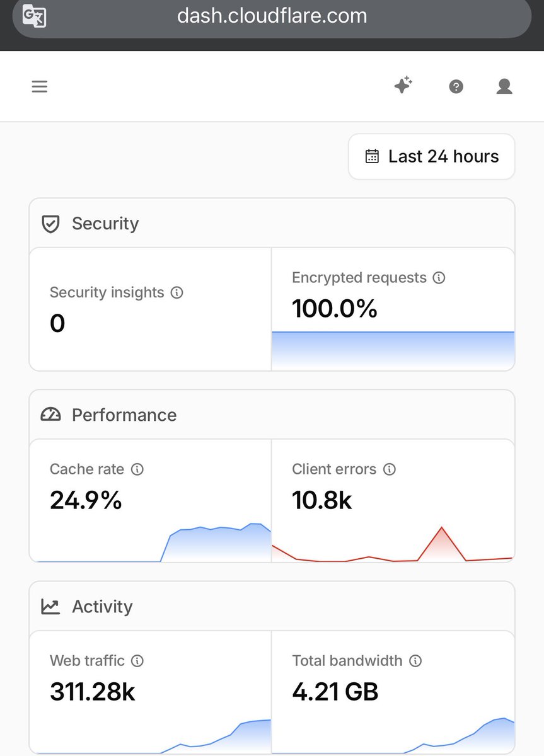Show info for Cache rate
The height and width of the screenshot is (756, 544).
click(137, 469)
